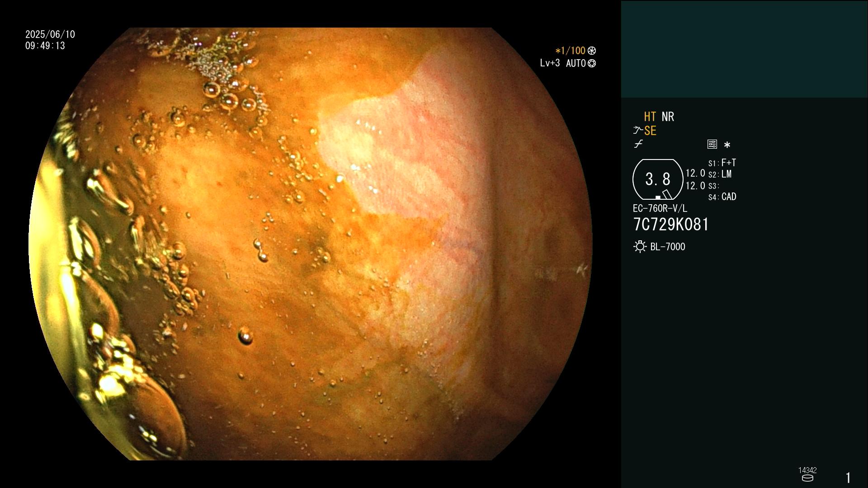Screen dimensions: 868x488
Task: Select the HT indicator
Action: point(650,117)
